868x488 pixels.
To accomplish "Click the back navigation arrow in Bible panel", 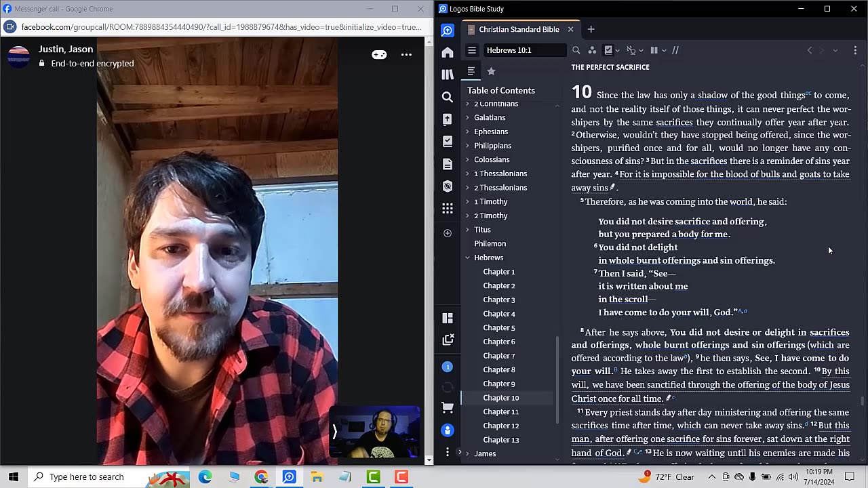I will (x=809, y=50).
